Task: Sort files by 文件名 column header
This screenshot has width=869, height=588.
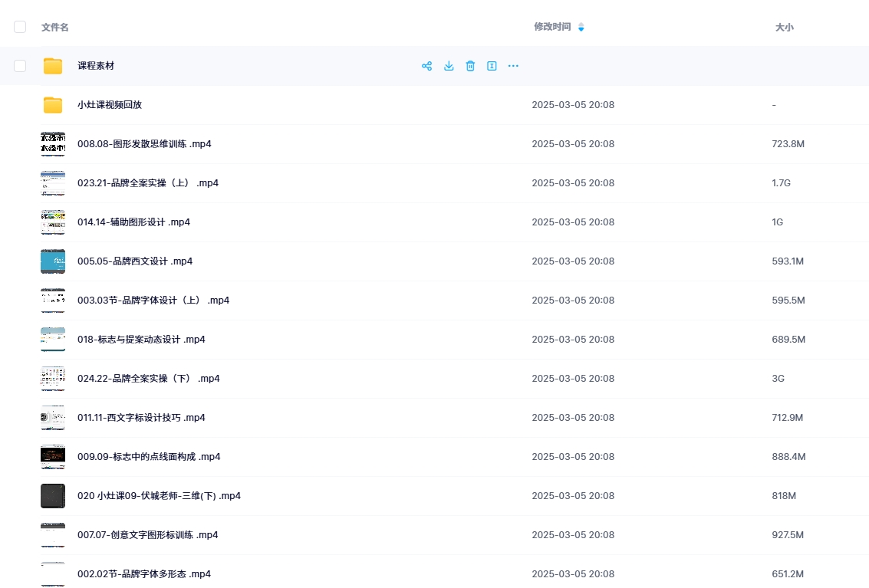Action: click(x=54, y=27)
